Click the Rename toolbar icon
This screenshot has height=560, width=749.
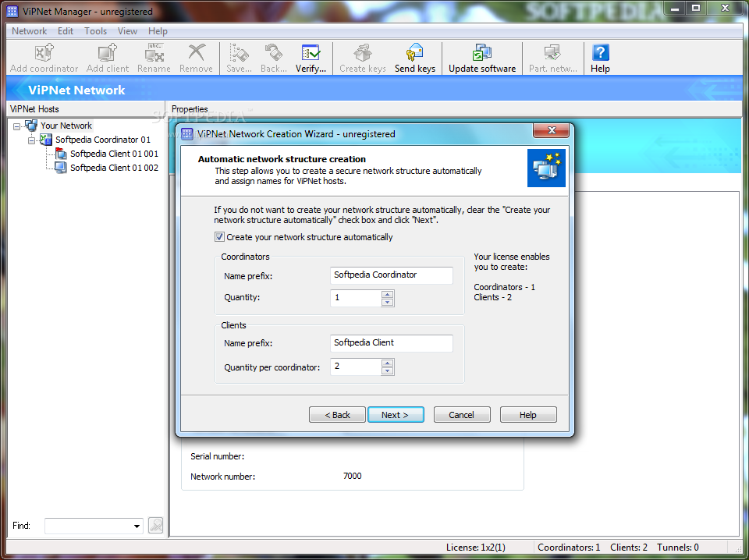point(154,52)
